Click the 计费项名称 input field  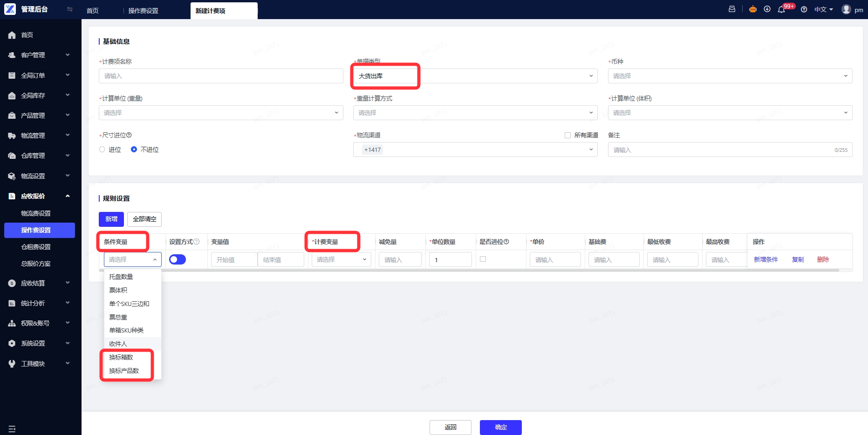coord(221,76)
